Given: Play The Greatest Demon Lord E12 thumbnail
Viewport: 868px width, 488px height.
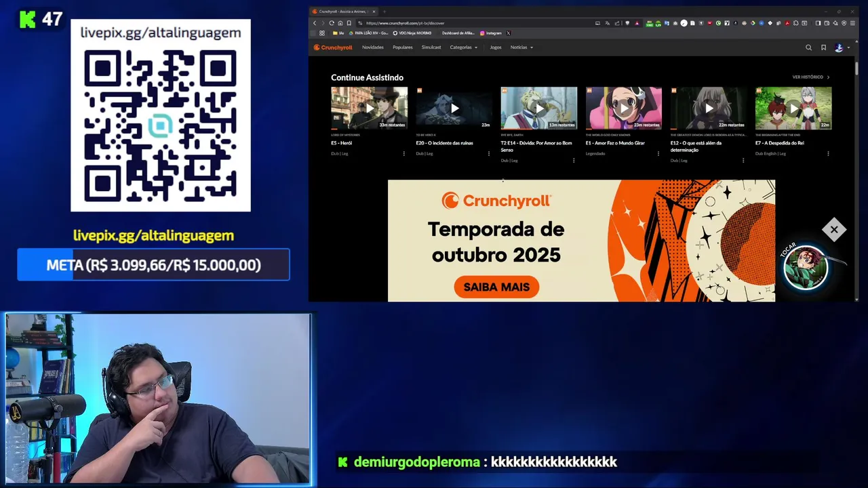Looking at the screenshot, I should pyautogui.click(x=709, y=108).
